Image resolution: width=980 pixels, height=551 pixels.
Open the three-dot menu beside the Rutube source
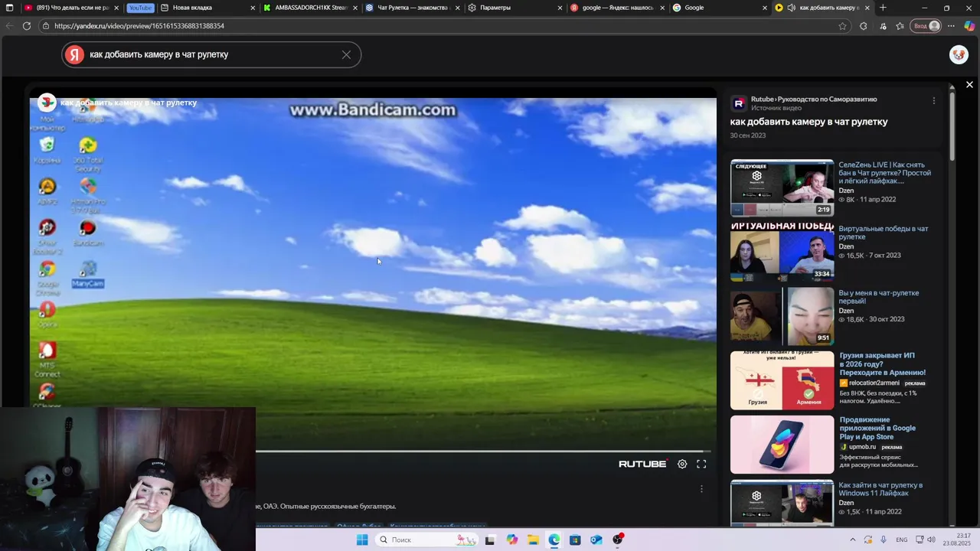(x=933, y=100)
